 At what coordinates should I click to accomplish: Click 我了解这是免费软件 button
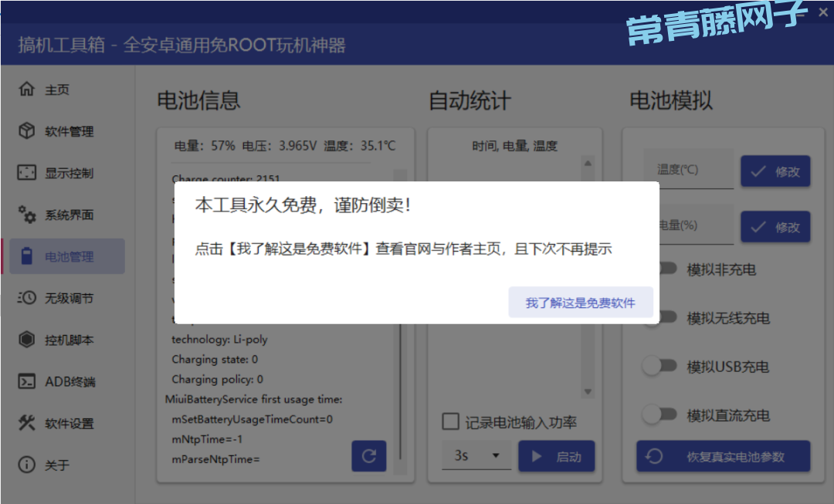click(580, 303)
